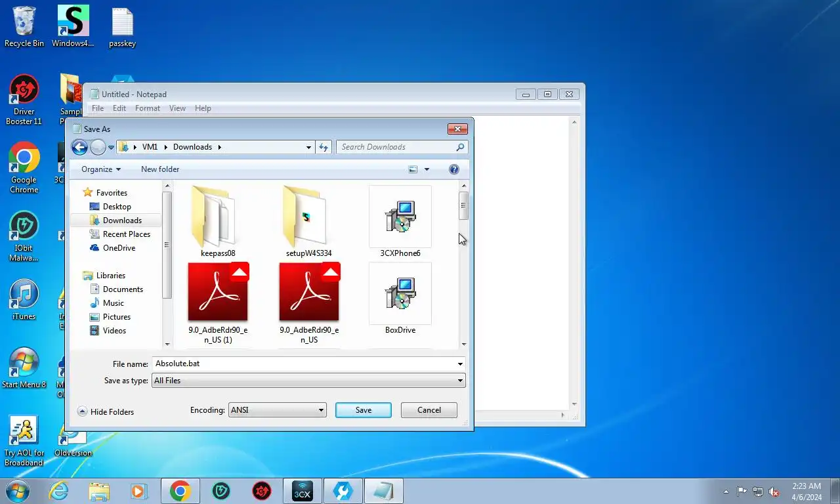Click the Cancel button
Viewport: 840px width, 504px height.
(429, 410)
